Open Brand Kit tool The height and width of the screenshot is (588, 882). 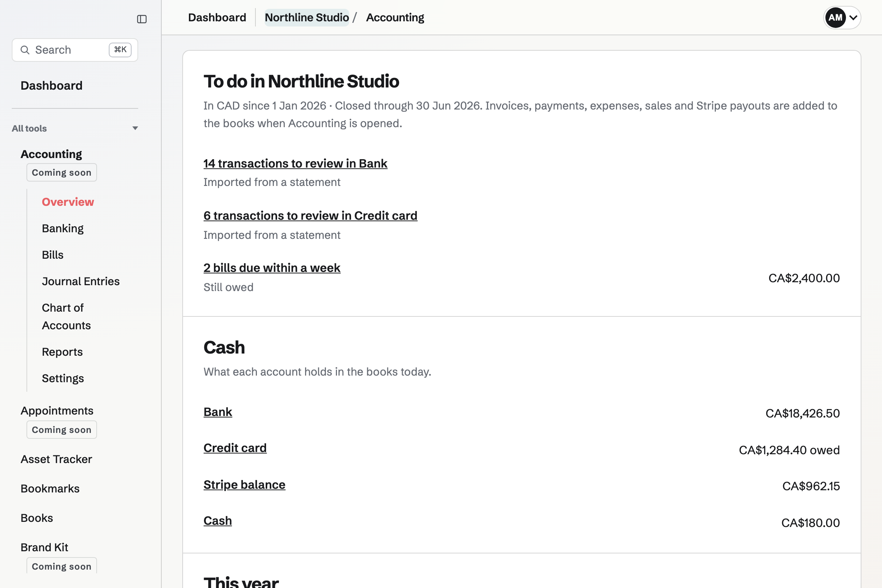tap(44, 548)
